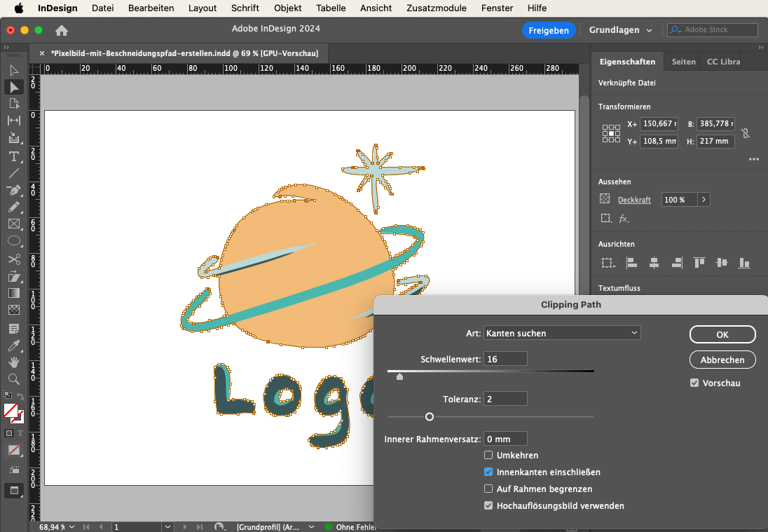
Task: Toggle the Vorschau preview checkbox
Action: (x=694, y=383)
